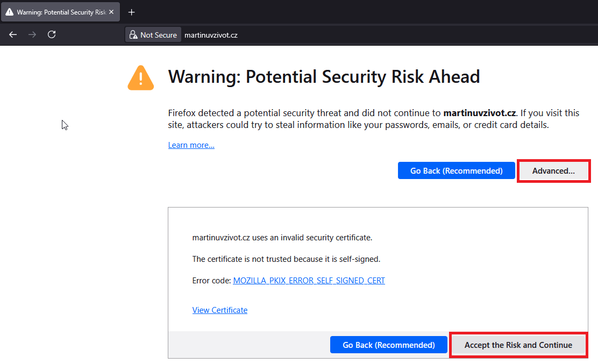The height and width of the screenshot is (364, 598).
Task: Navigate back using the back arrow
Action: click(x=12, y=34)
